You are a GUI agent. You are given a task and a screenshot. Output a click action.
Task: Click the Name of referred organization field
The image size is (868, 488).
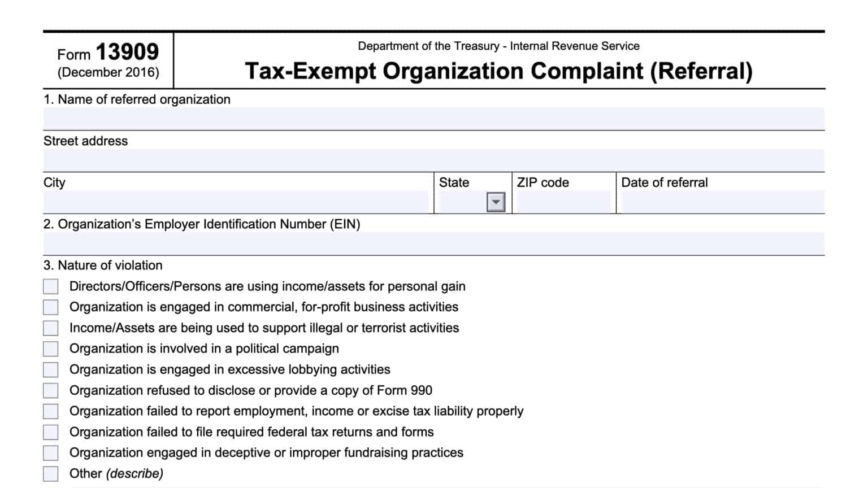433,119
